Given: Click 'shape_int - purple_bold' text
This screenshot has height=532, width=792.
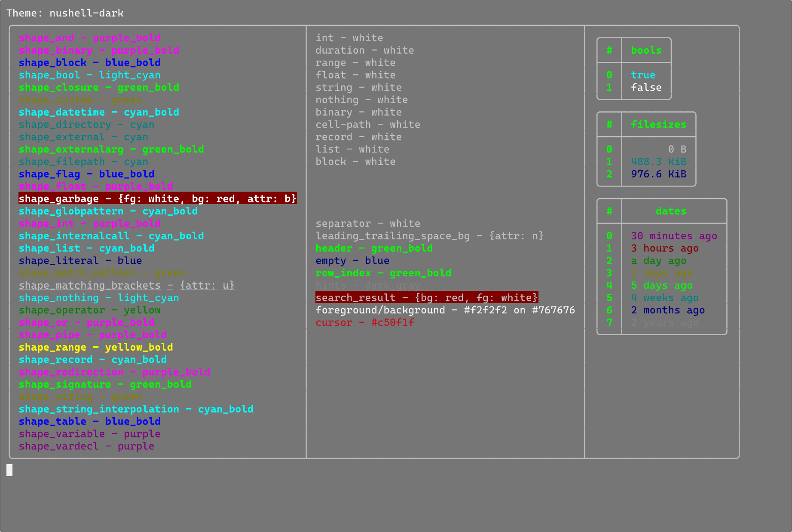Looking at the screenshot, I should coord(90,223).
